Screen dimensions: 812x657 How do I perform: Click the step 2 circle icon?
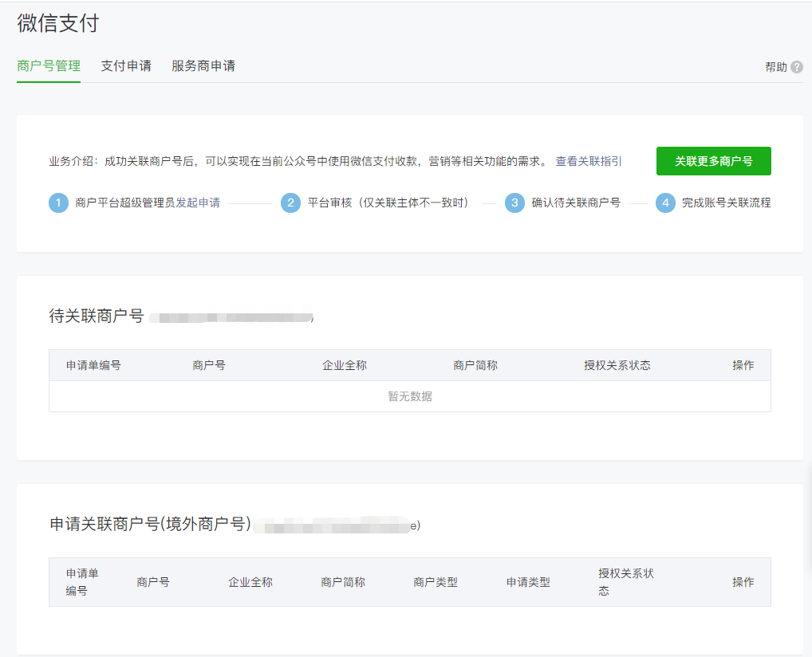coord(290,203)
